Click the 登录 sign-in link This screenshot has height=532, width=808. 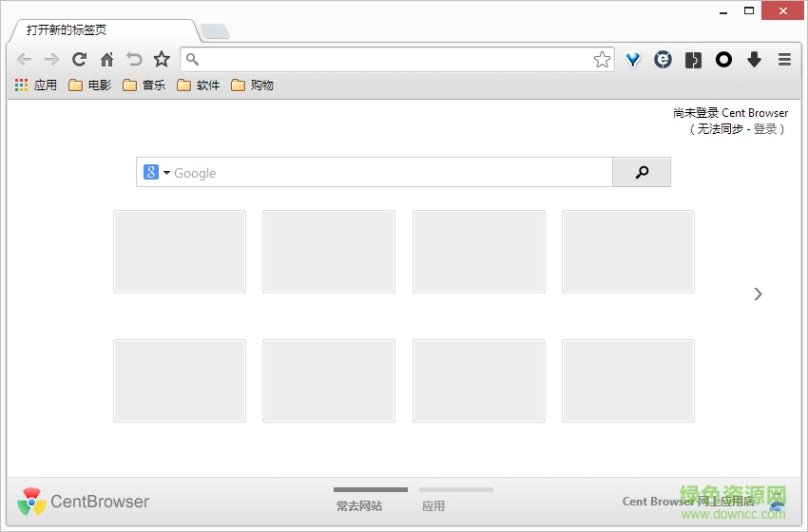[764, 129]
